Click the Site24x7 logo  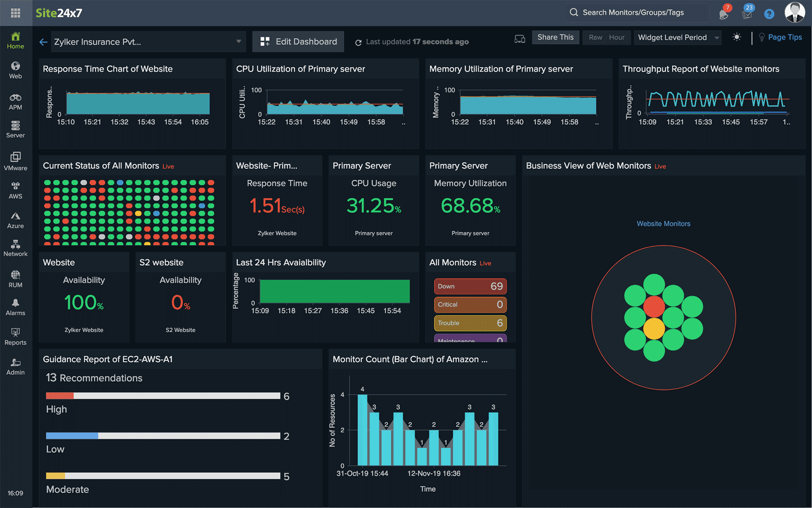pos(59,13)
